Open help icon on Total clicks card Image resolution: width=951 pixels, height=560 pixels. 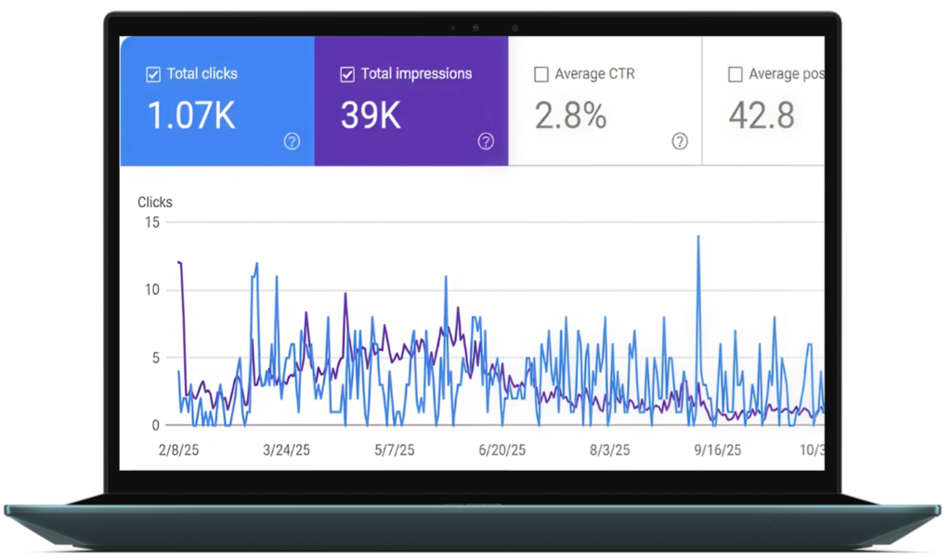(292, 141)
